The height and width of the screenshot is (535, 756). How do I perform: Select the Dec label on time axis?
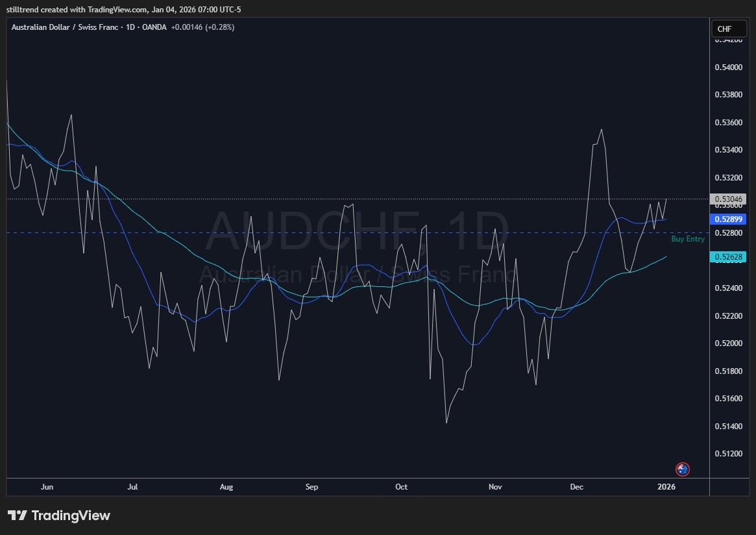[576, 487]
